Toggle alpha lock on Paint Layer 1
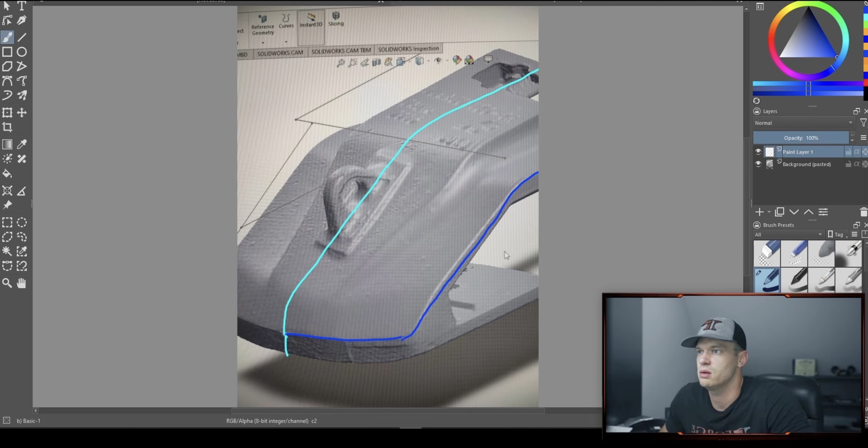The width and height of the screenshot is (868, 448). tap(857, 152)
